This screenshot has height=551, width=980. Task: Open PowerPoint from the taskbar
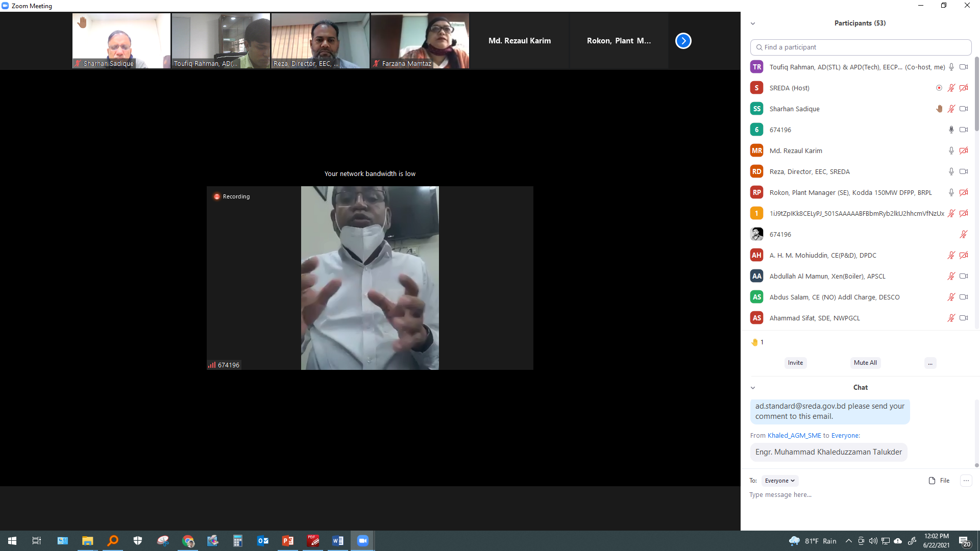(288, 541)
